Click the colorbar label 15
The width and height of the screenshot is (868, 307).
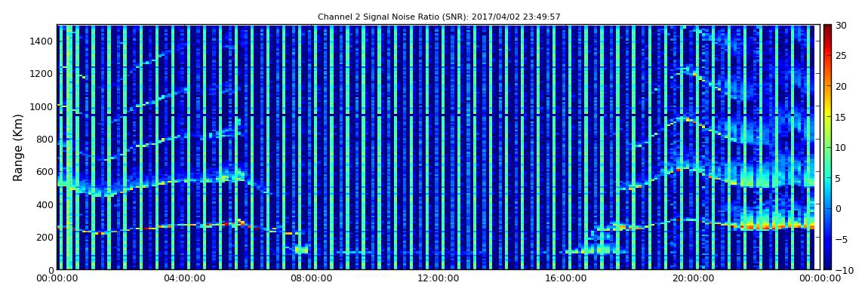[841, 117]
